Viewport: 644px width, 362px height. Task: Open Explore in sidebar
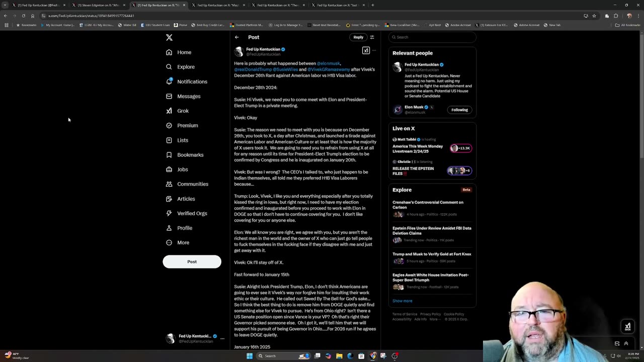180,67
